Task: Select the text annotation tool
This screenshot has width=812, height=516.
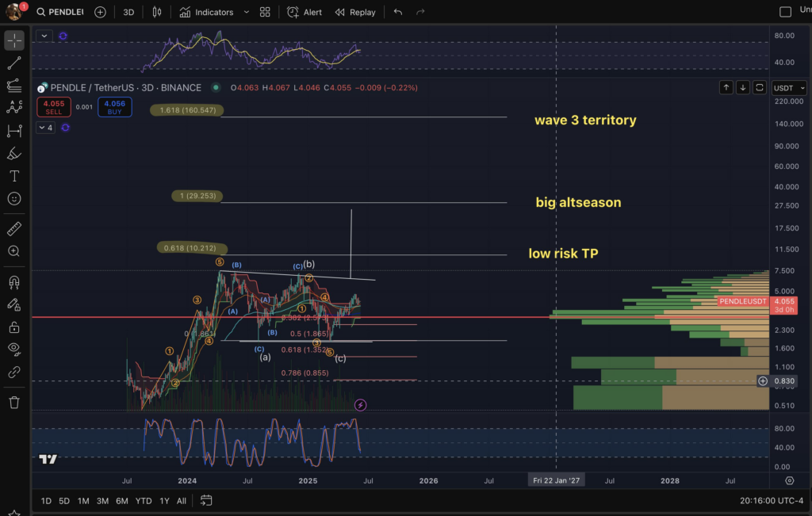Action: (x=14, y=176)
